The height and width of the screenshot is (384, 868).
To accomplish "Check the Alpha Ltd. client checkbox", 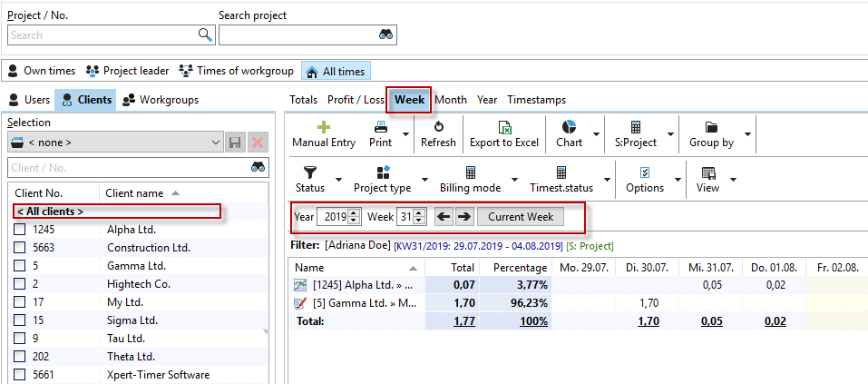I will (x=19, y=230).
